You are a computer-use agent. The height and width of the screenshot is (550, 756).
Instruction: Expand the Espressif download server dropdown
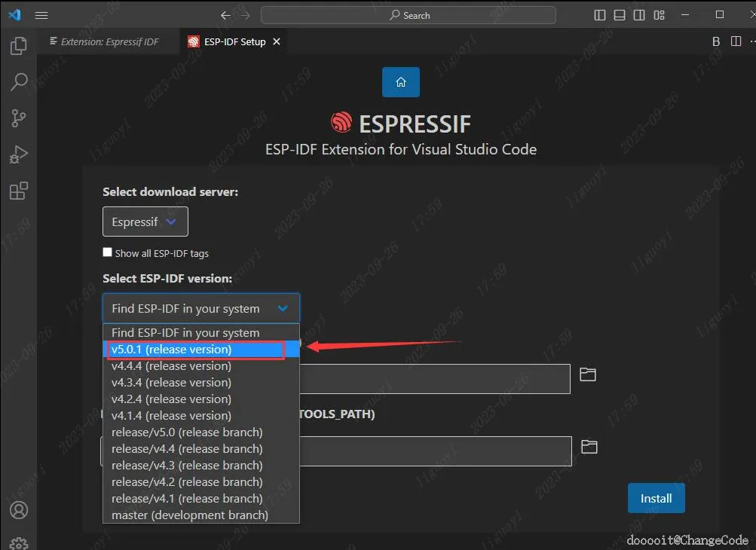(x=145, y=222)
